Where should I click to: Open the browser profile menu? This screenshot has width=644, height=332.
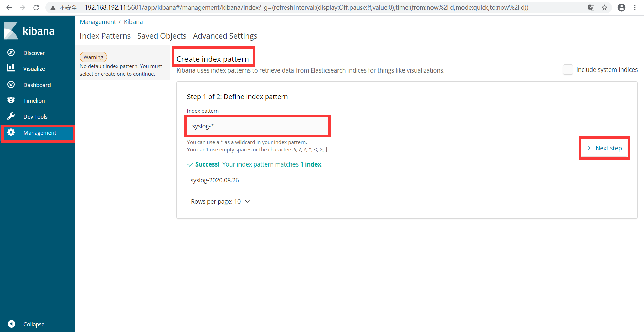point(621,7)
